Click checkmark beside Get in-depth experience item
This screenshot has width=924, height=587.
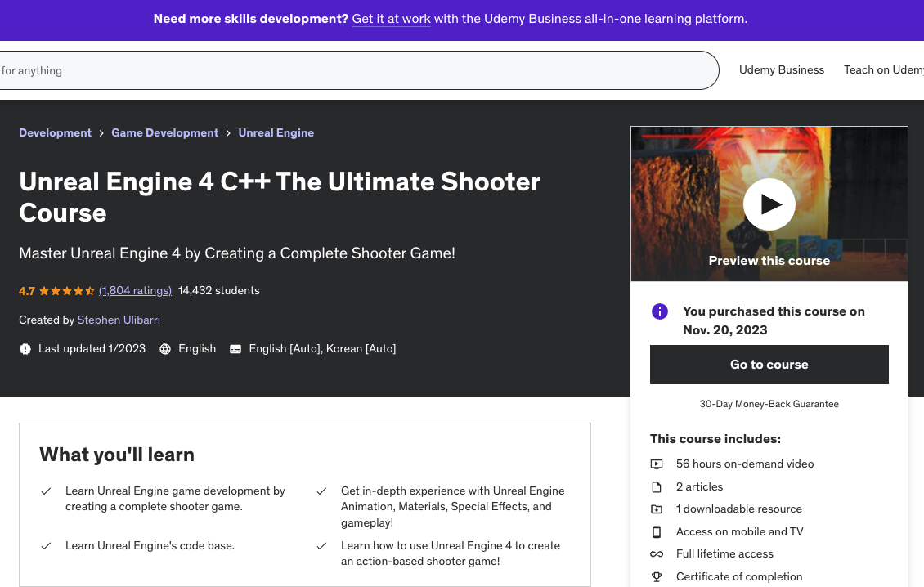coord(321,491)
